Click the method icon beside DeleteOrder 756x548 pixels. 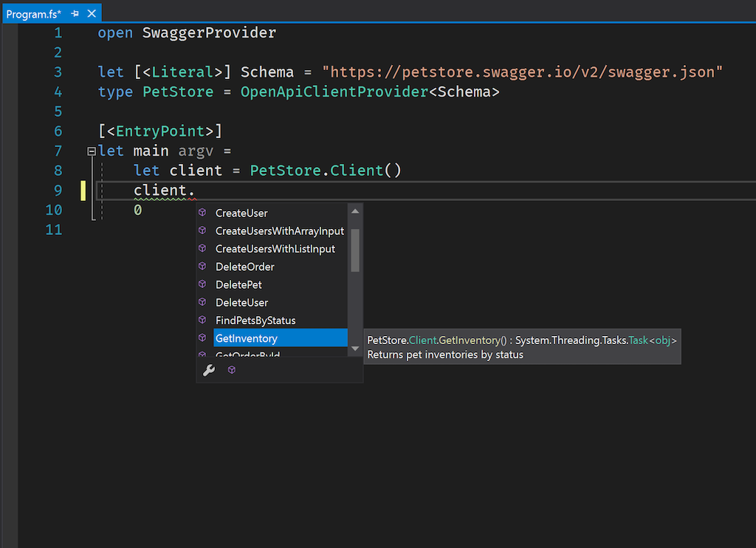(202, 267)
